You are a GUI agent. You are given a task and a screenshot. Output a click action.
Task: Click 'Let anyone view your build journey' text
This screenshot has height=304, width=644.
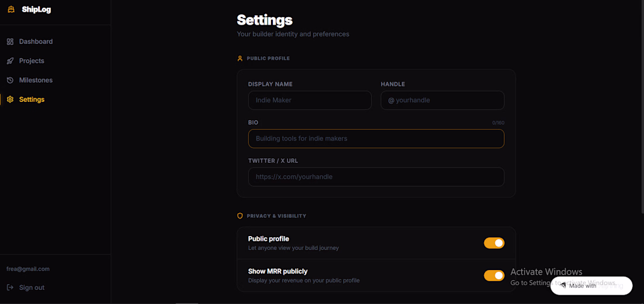tap(294, 248)
